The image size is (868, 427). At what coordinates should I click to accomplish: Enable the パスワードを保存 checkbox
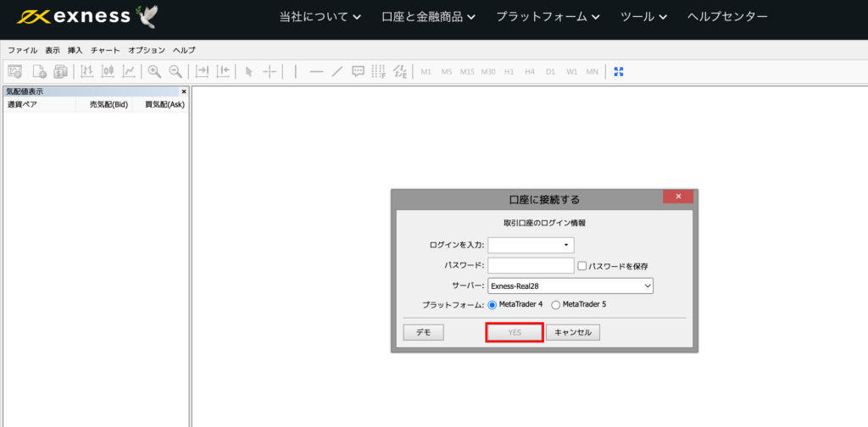click(581, 266)
